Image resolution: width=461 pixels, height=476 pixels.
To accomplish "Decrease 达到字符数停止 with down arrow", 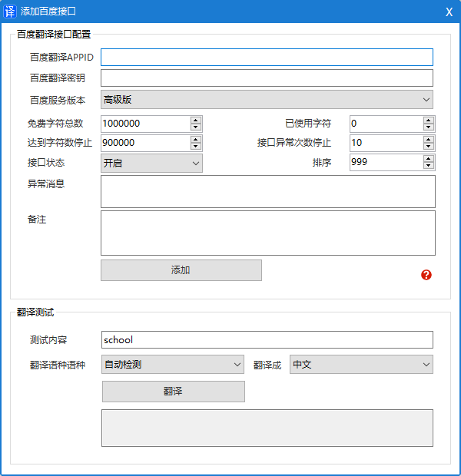I will pyautogui.click(x=196, y=147).
